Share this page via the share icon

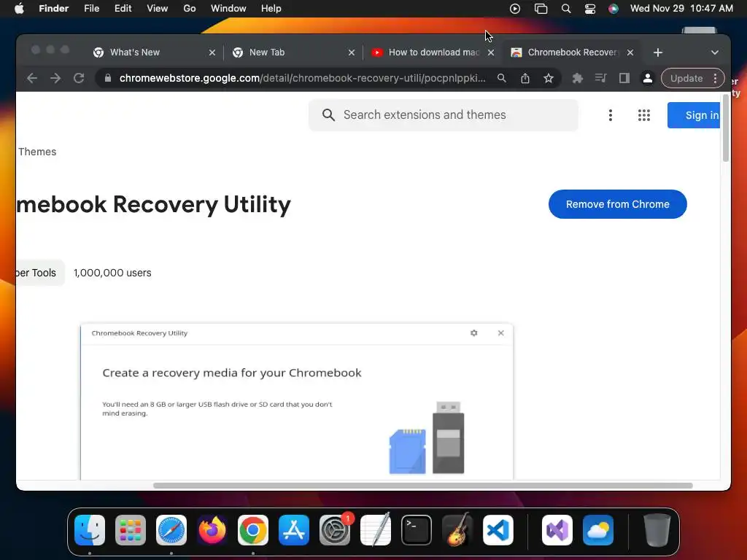coord(525,78)
